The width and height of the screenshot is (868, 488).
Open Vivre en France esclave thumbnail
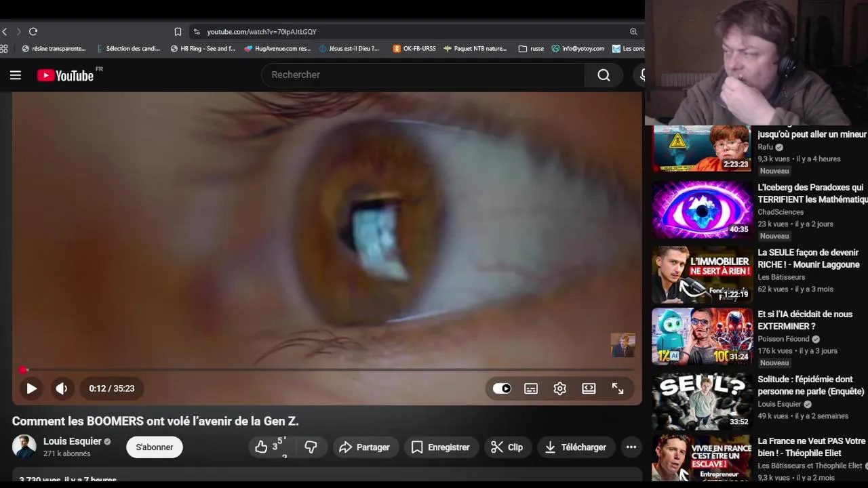tap(702, 458)
